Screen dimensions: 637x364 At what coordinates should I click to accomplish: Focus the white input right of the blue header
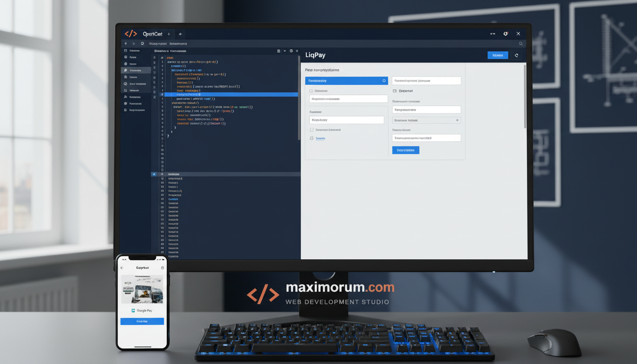(x=427, y=81)
